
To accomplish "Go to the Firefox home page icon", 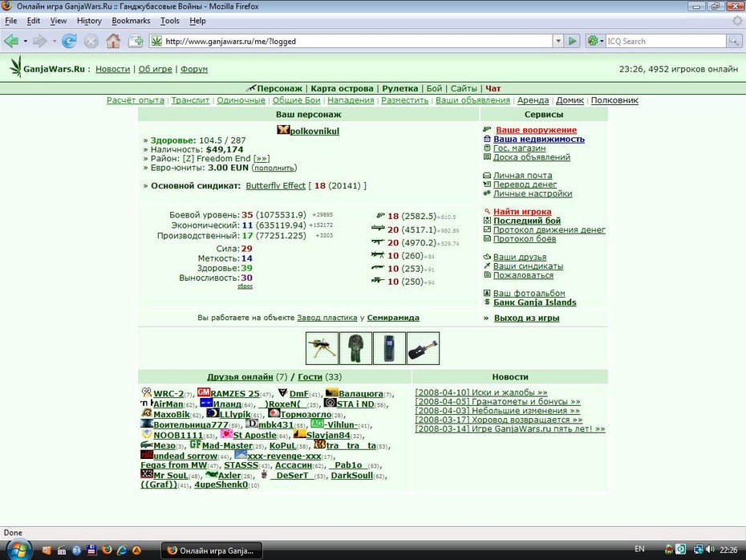I will click(x=113, y=42).
